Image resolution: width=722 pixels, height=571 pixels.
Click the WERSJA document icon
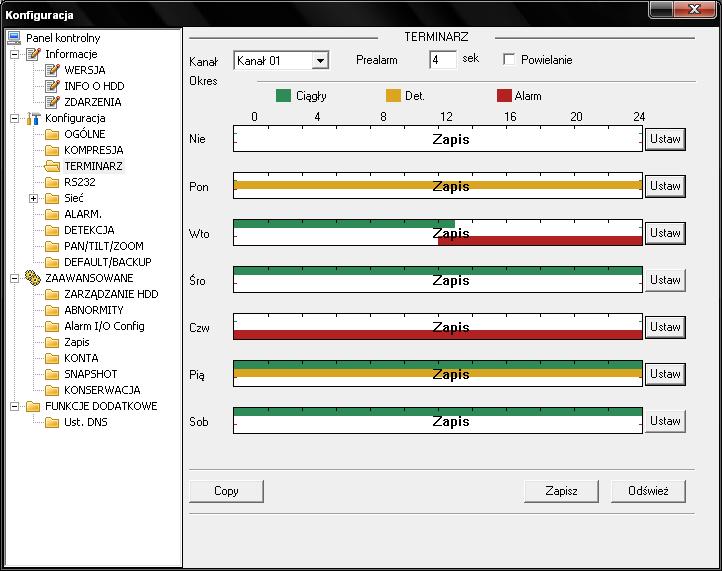pos(52,70)
